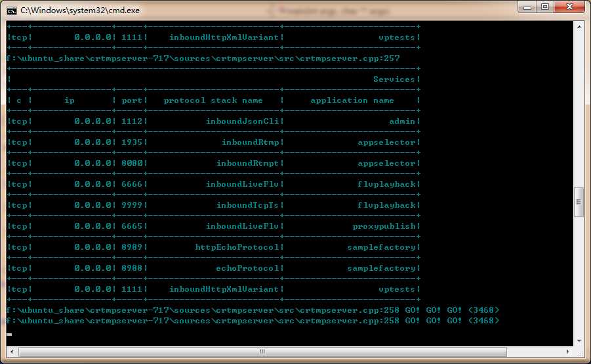Image resolution: width=591 pixels, height=364 pixels.
Task: Click the vertical scrollbar thumb
Action: tap(579, 202)
